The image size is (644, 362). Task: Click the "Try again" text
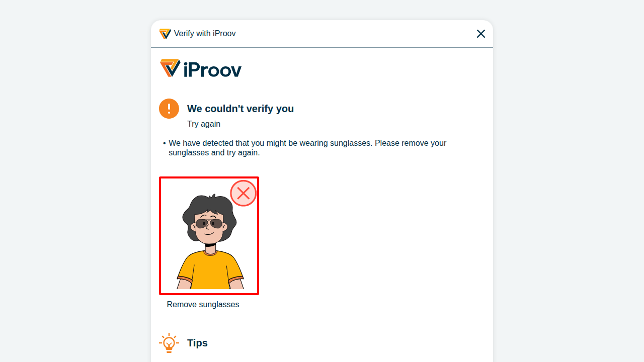(x=204, y=124)
